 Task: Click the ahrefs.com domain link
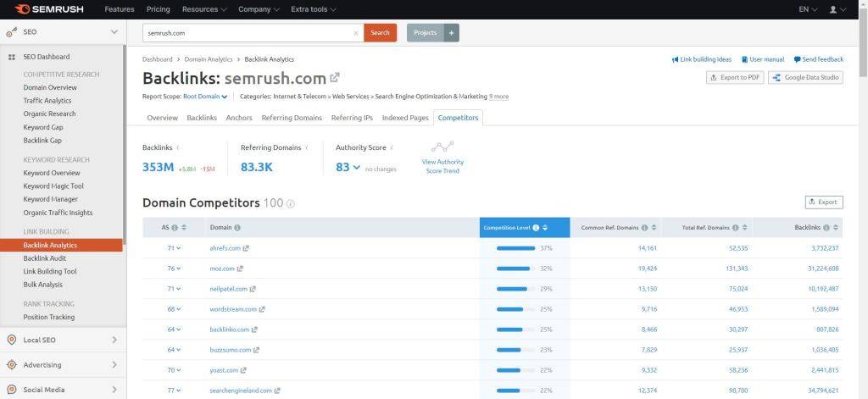pos(225,248)
